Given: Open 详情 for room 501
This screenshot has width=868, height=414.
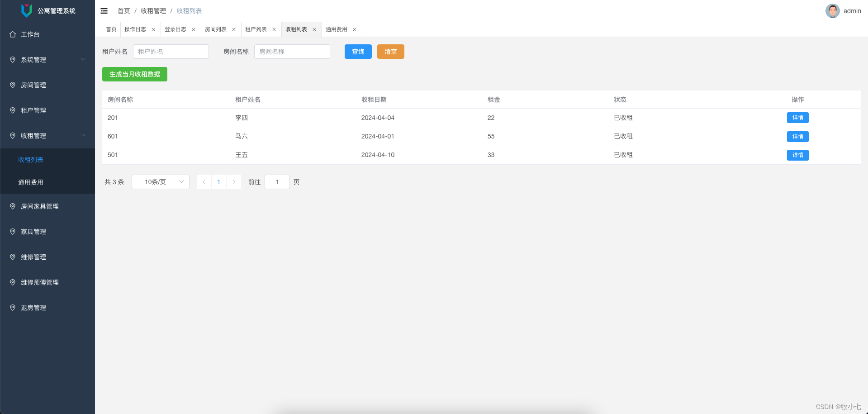Looking at the screenshot, I should (x=798, y=155).
